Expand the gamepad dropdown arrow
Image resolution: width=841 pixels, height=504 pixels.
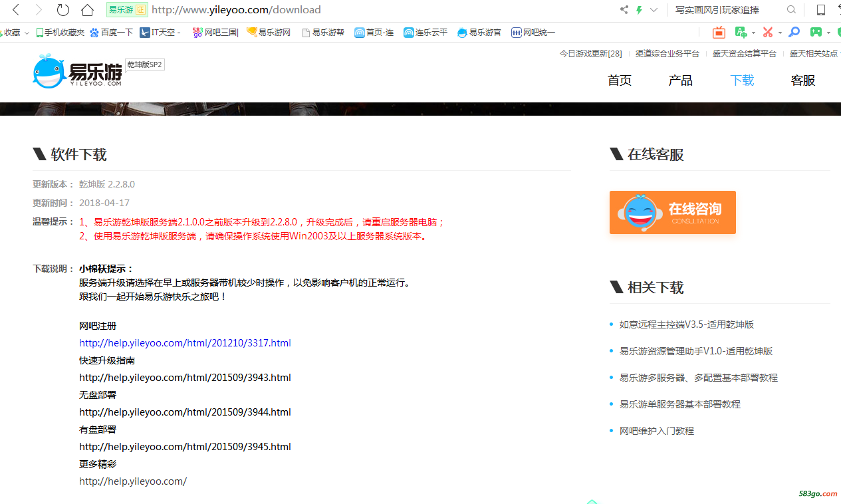(x=828, y=33)
